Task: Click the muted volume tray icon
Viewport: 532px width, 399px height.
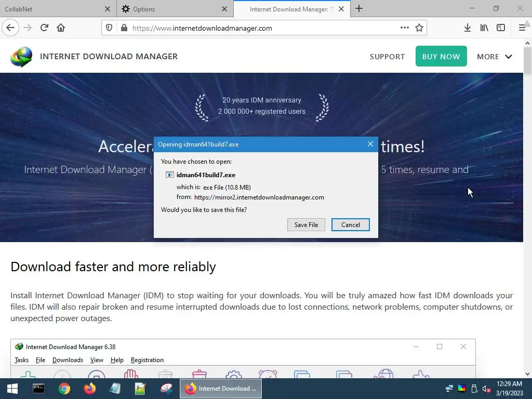Action: (x=486, y=389)
